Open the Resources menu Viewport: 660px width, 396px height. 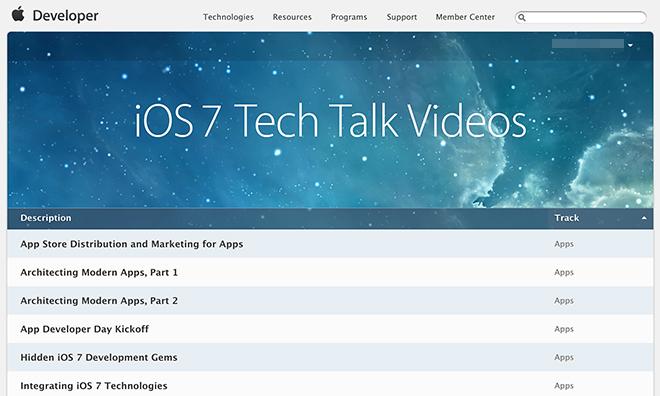tap(292, 17)
